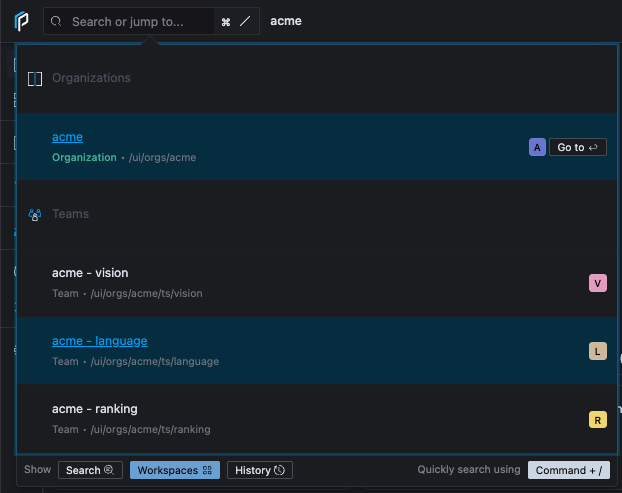Image resolution: width=622 pixels, height=493 pixels.
Task: Click path '/ui/orgs/acme/ts/language'
Action: click(x=155, y=362)
